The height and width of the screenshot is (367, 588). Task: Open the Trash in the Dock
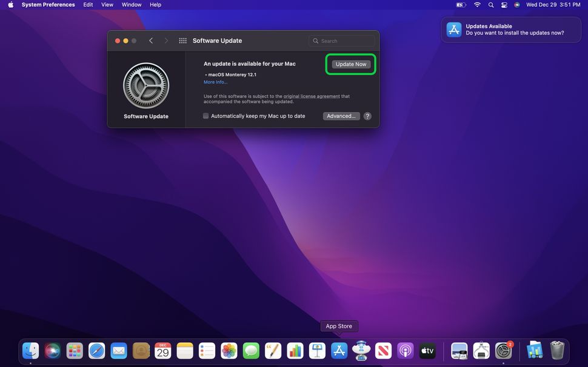pyautogui.click(x=556, y=350)
